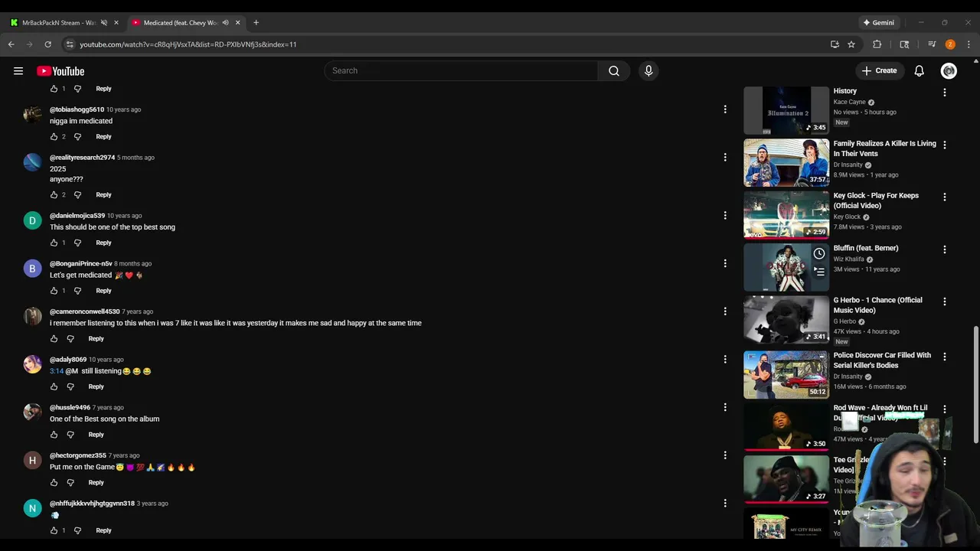The width and height of the screenshot is (980, 551).
Task: Open Gemini in the browser
Action: [x=879, y=23]
